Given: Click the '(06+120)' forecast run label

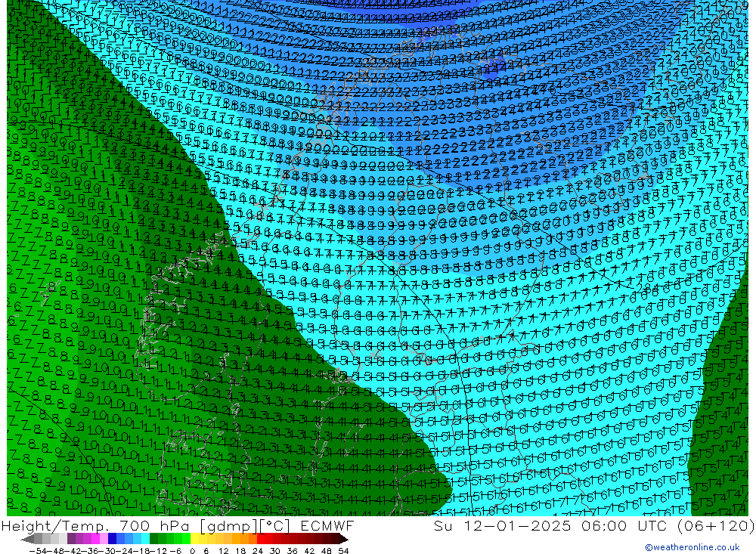Looking at the screenshot, I should click(715, 525).
